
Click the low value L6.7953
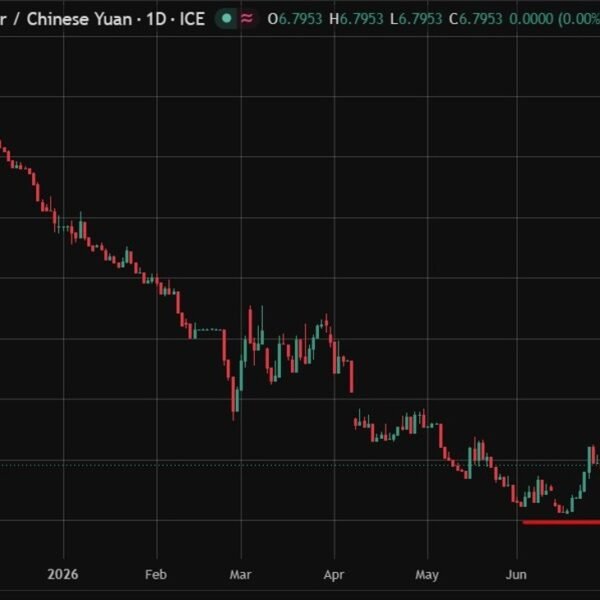click(x=416, y=19)
